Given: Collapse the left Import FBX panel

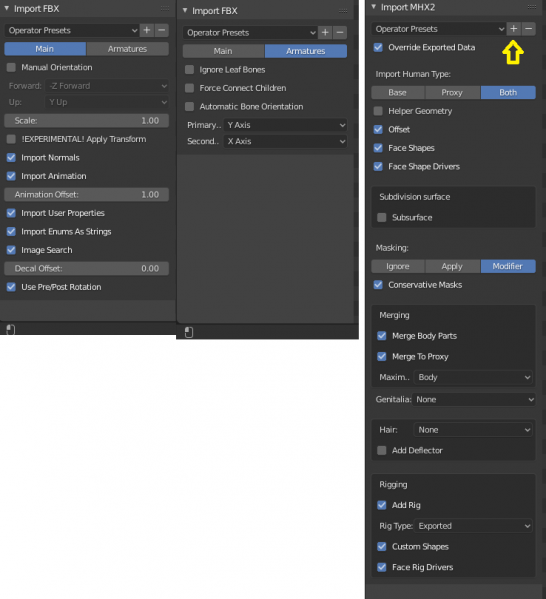Looking at the screenshot, I should pos(6,8).
